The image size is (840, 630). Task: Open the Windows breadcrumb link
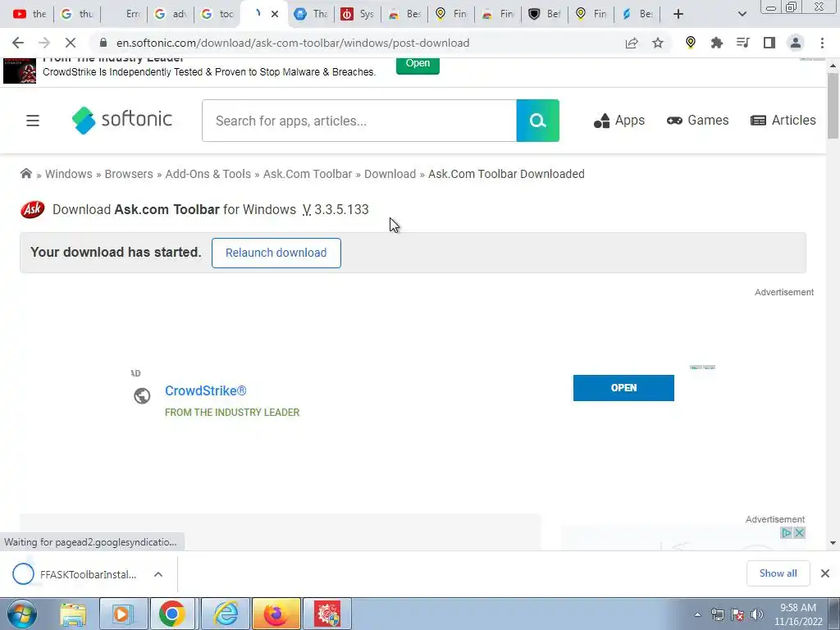[69, 174]
